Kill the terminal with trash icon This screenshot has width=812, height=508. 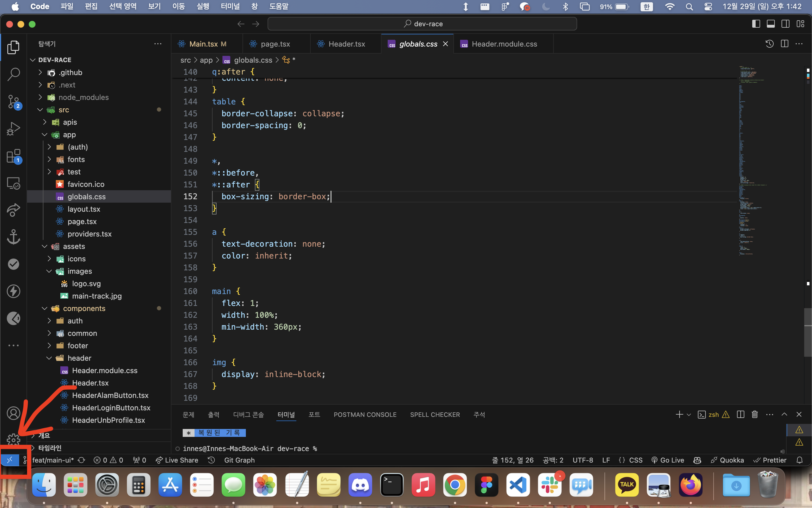(754, 414)
